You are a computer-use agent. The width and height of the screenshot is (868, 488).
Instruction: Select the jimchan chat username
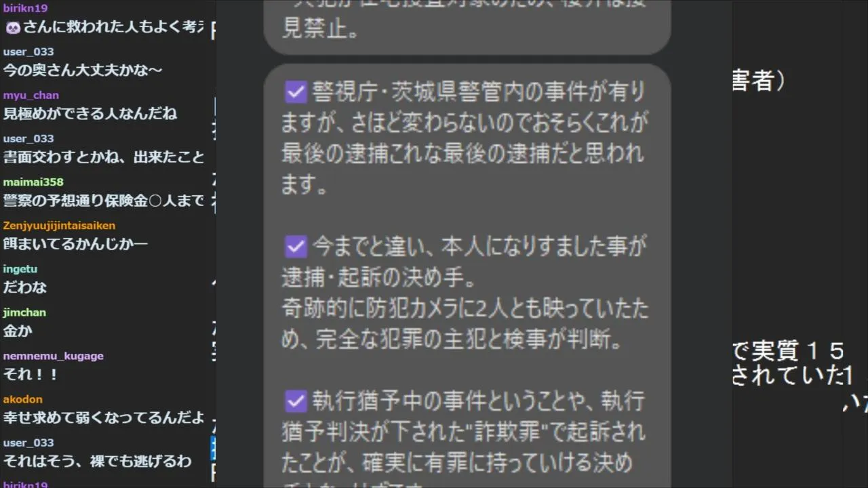click(24, 312)
